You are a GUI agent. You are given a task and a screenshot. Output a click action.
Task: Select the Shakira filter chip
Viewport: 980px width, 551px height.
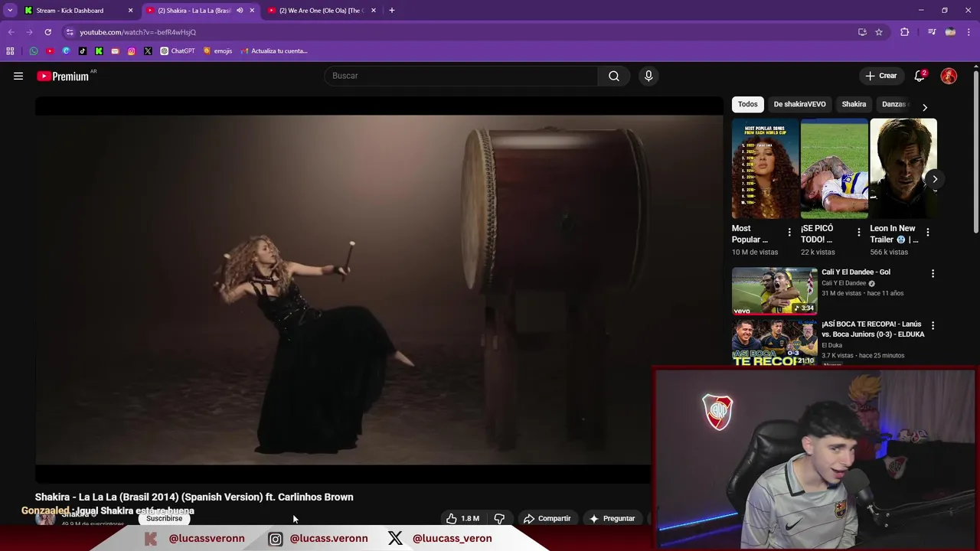pyautogui.click(x=854, y=104)
